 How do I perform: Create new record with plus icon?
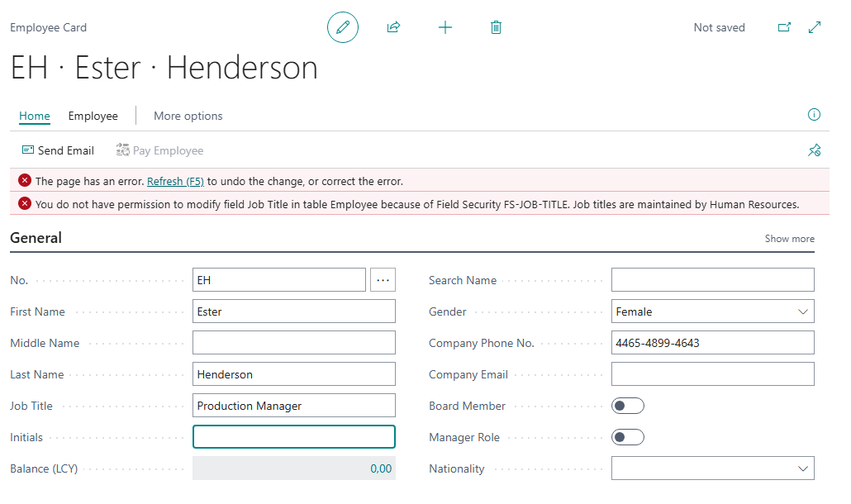[x=445, y=27]
